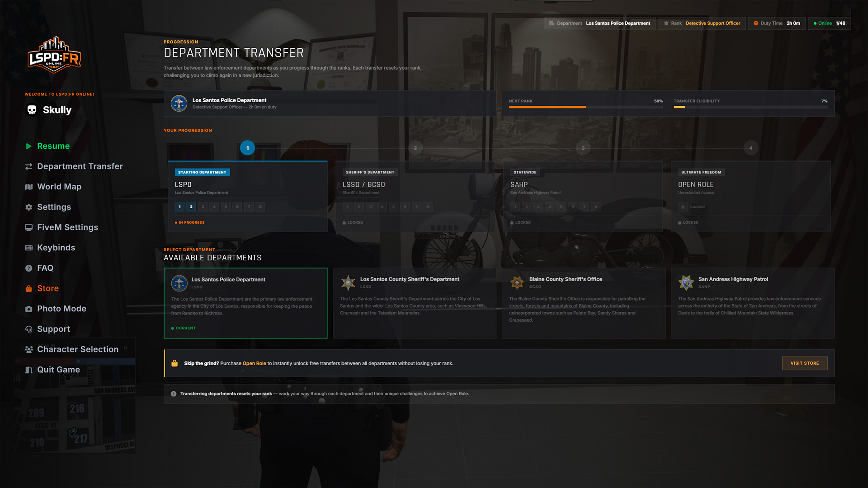Click the Transfer Eligibility progress bar

(x=750, y=107)
